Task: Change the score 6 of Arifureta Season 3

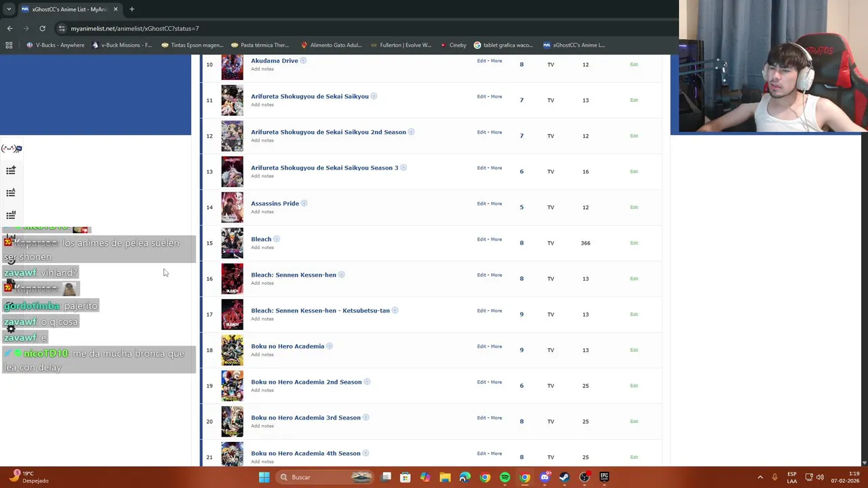Action: (x=521, y=171)
